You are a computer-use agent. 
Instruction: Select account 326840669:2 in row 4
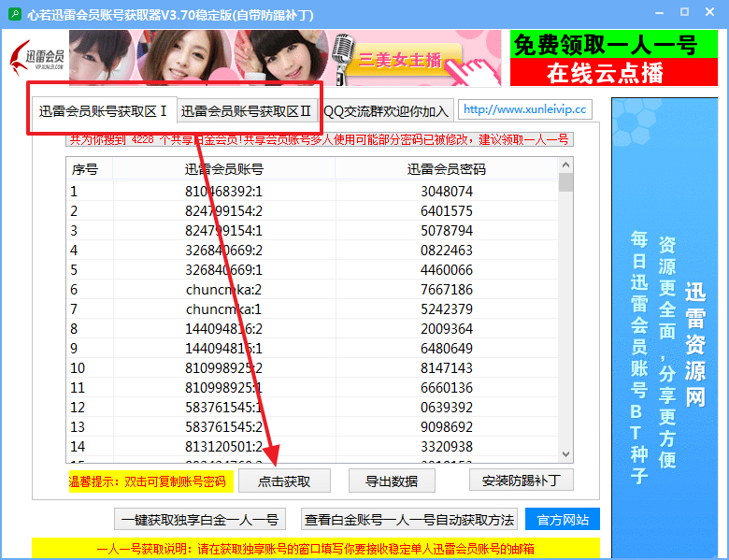click(x=223, y=251)
